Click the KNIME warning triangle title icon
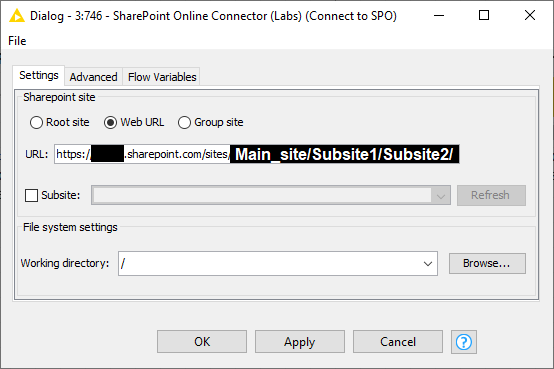Screen dimensions: 554x369 point(17,16)
